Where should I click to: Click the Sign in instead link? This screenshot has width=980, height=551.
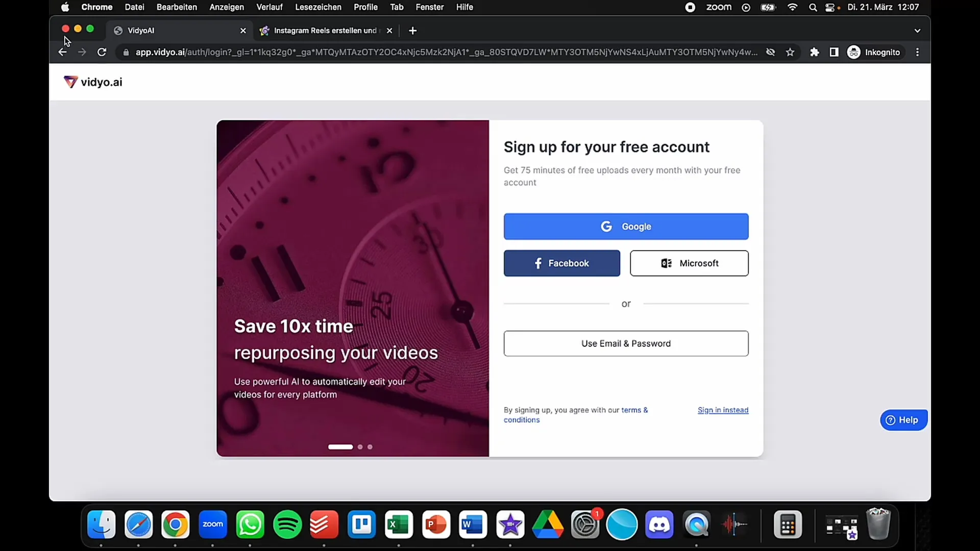723,410
